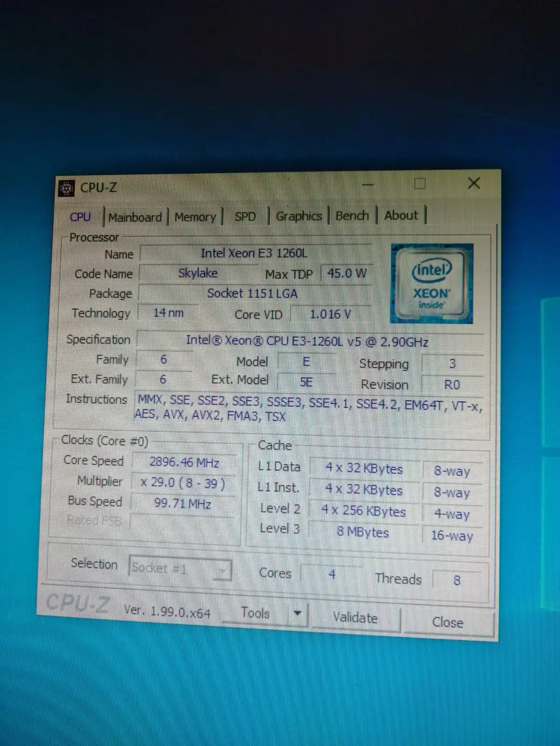Screen dimensions: 560x746
Task: Click the Code Name value Skylake
Action: click(198, 273)
